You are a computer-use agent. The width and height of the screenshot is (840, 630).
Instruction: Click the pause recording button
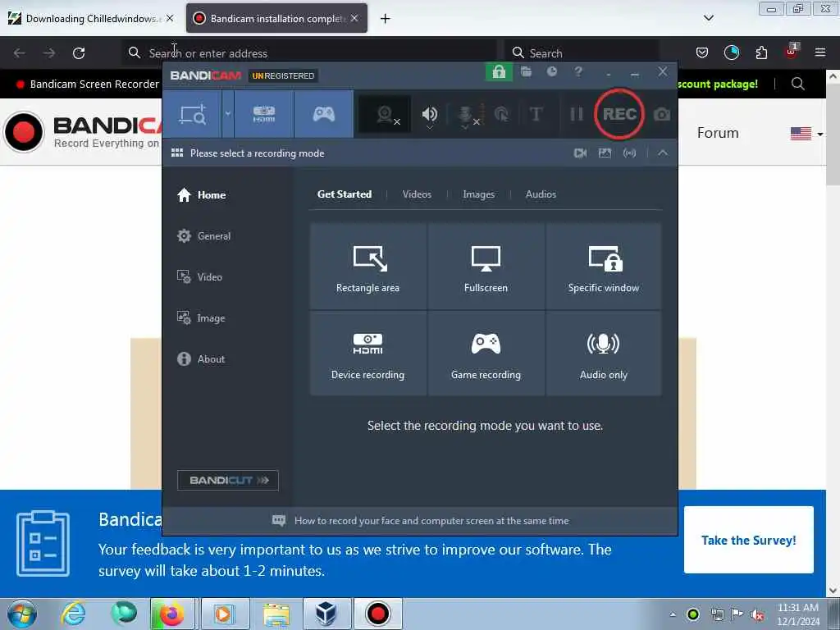click(577, 114)
